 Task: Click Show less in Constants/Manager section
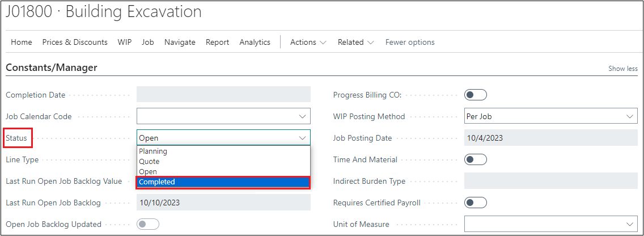click(x=622, y=69)
